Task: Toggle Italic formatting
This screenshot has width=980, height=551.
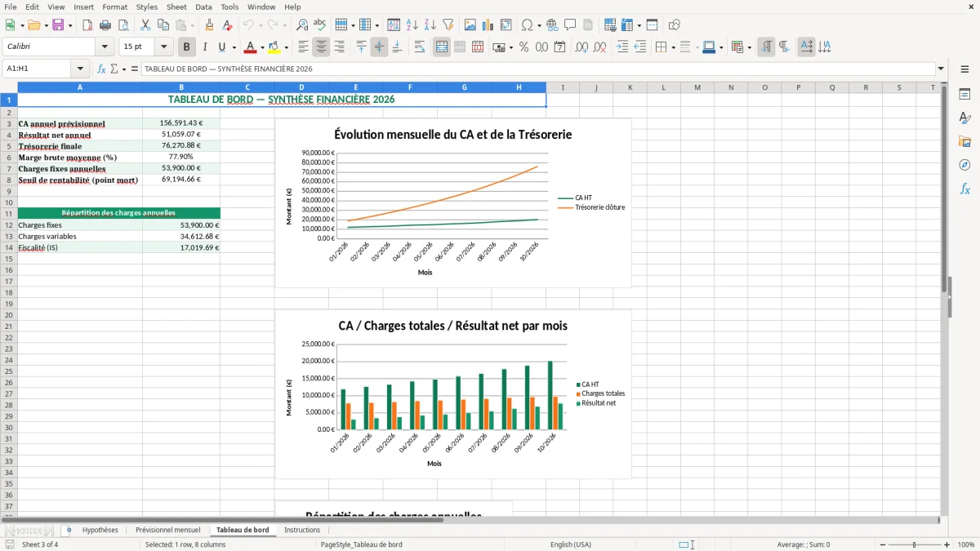Action: [205, 47]
